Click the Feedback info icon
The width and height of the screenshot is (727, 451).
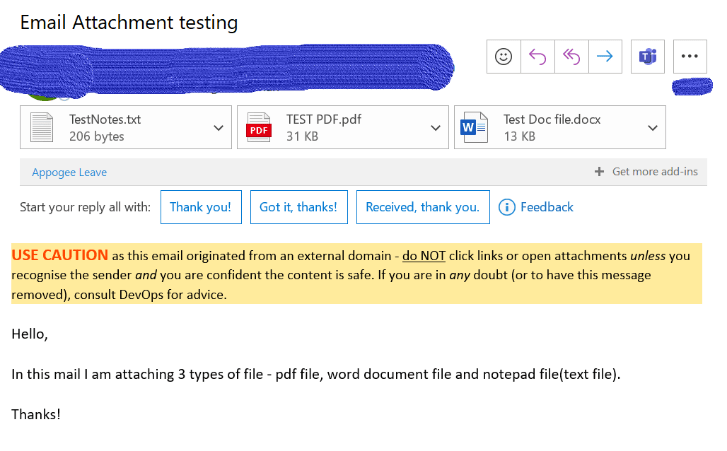coord(506,207)
